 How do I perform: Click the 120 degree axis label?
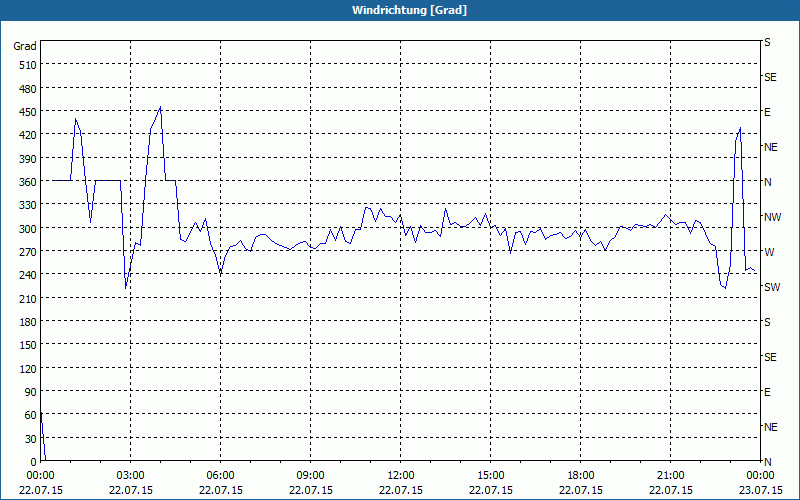(x=29, y=368)
